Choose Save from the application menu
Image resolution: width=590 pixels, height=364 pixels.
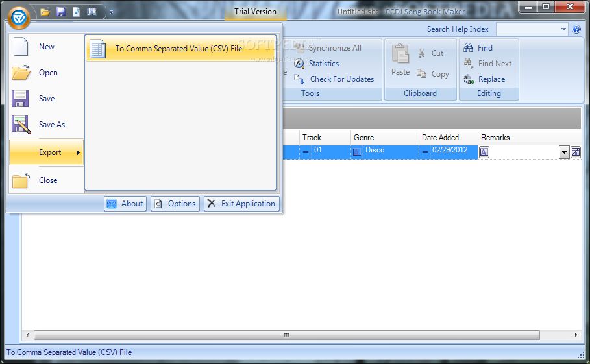click(x=47, y=99)
